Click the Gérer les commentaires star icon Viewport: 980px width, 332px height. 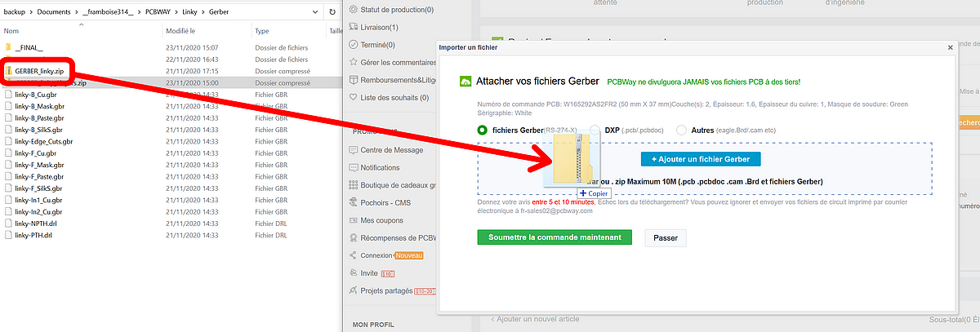click(x=353, y=62)
